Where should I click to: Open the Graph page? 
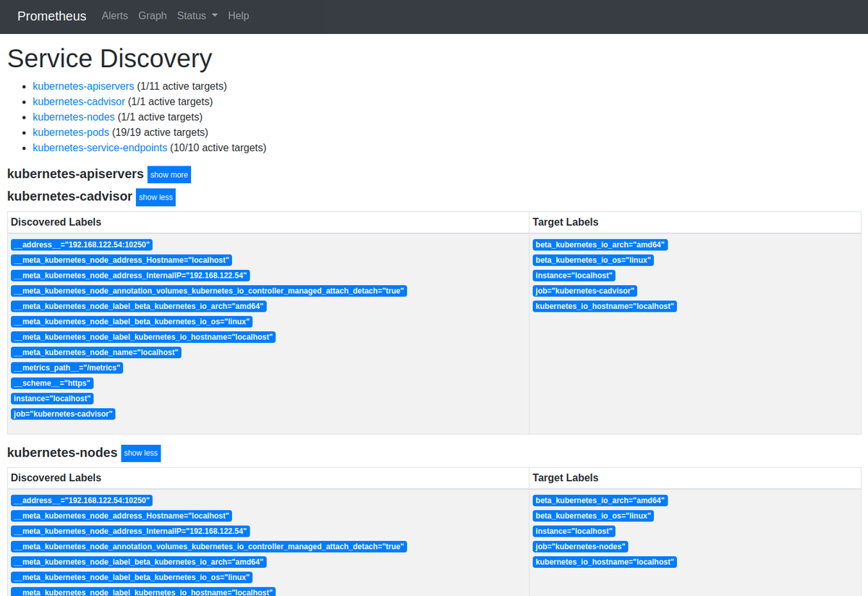153,15
